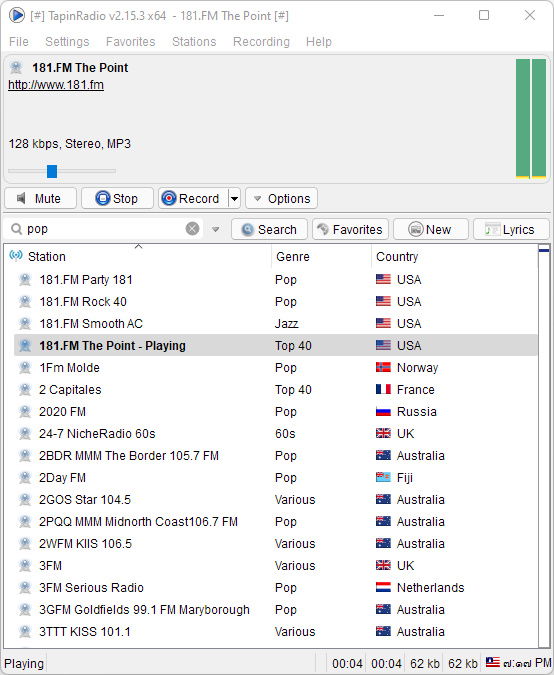Open the Help menu
The image size is (554, 675).
[x=319, y=42]
